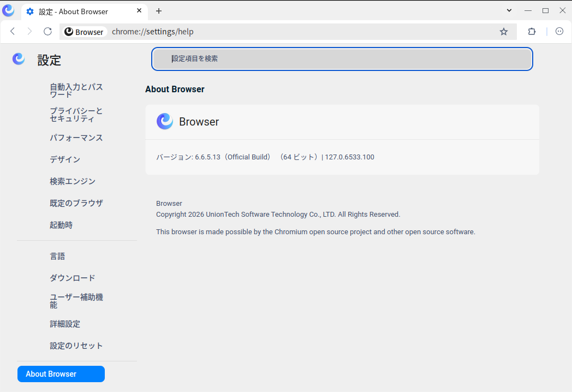Open 自動入力とパスワード settings
This screenshot has width=572, height=392.
coord(76,91)
